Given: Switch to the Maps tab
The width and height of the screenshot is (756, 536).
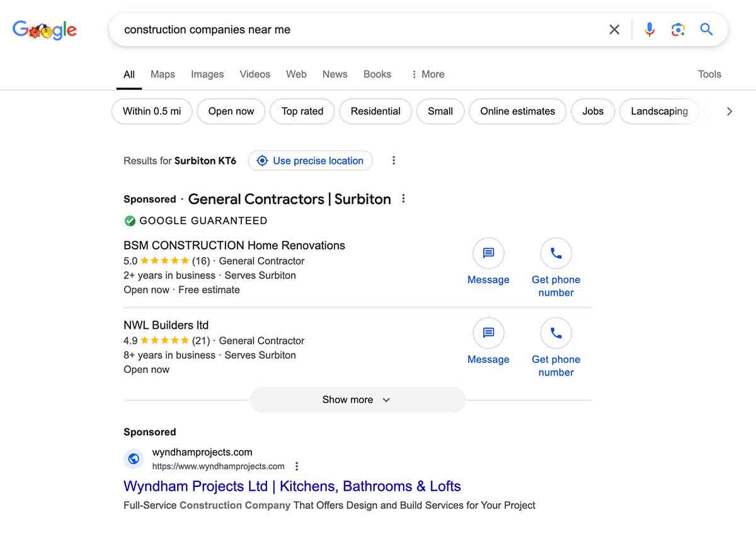Looking at the screenshot, I should point(163,74).
